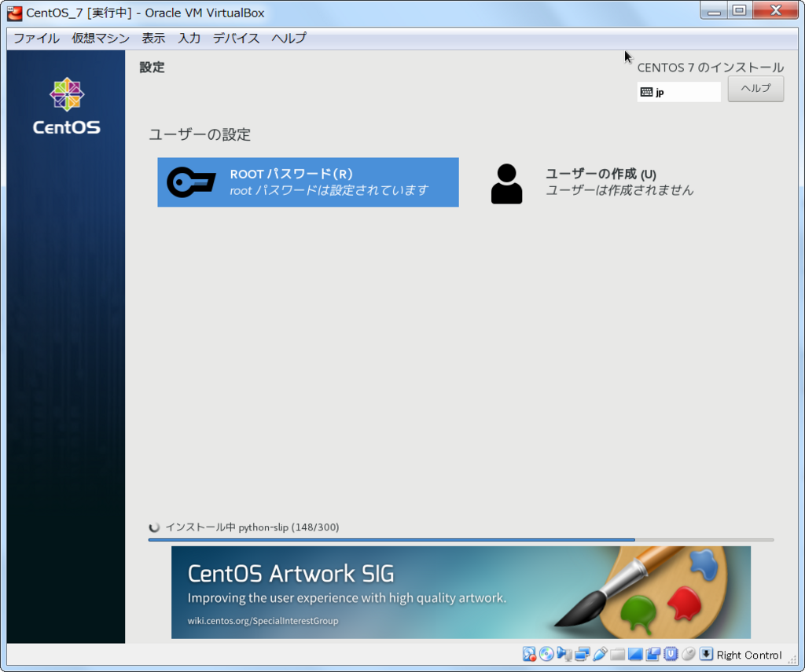
Task: Open the ファイル menu
Action: 36,39
